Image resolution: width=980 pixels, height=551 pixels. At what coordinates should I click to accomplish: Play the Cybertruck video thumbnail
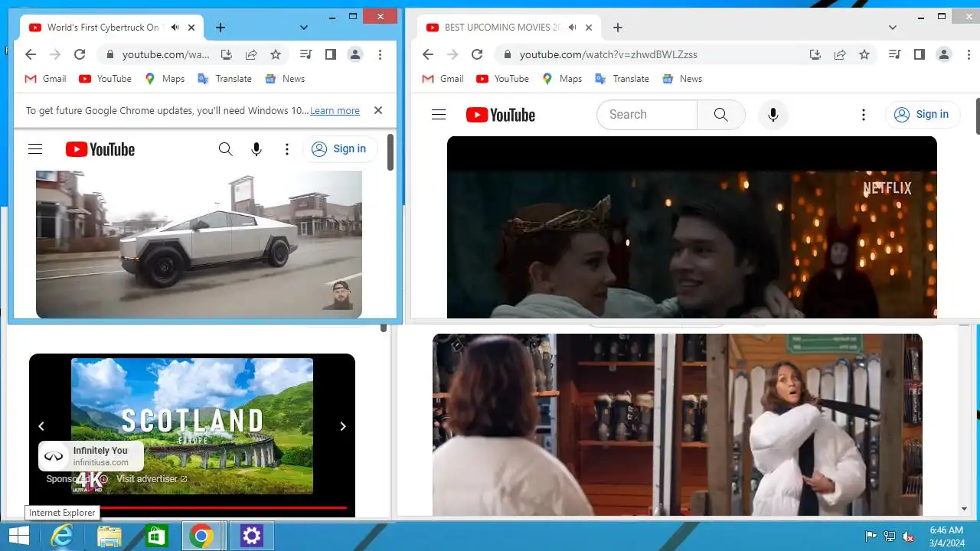click(x=199, y=244)
